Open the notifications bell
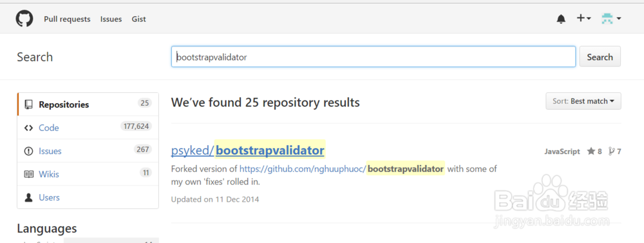The width and height of the screenshot is (644, 243). [561, 19]
